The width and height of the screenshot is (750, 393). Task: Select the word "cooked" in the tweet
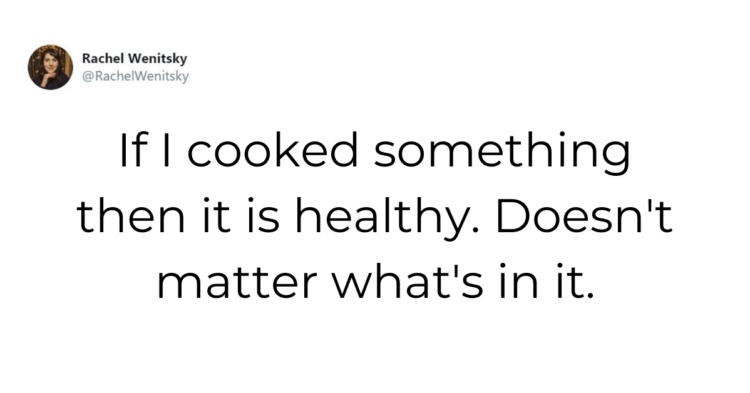[273, 150]
